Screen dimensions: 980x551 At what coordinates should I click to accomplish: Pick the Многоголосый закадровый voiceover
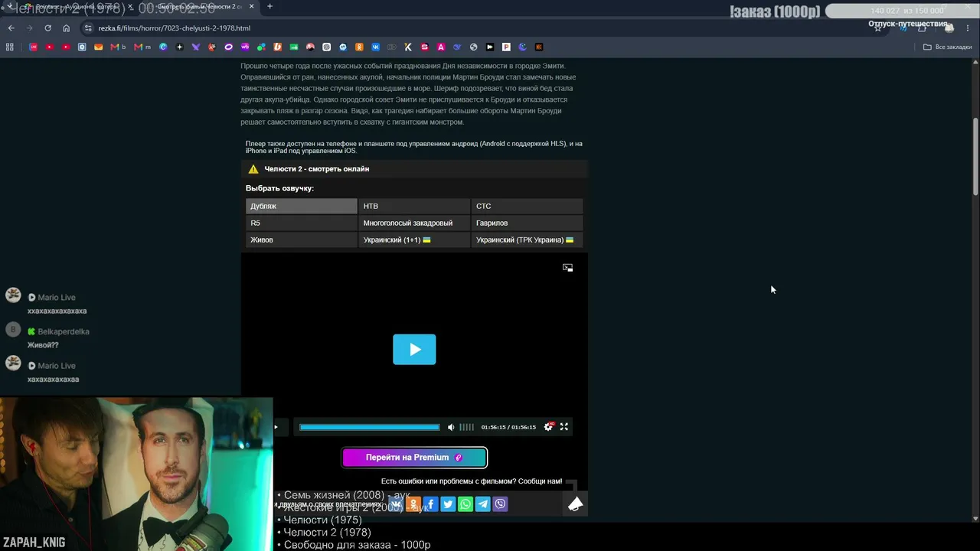point(414,223)
